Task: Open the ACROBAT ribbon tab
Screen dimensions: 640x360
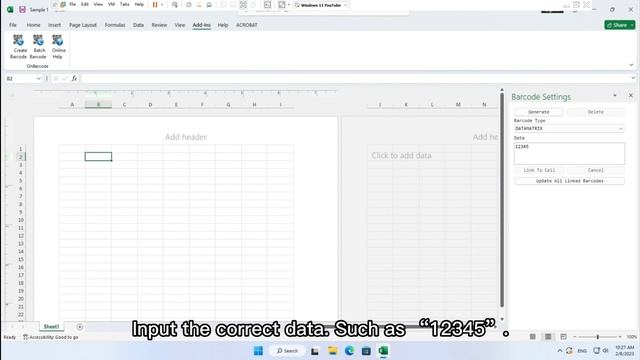Action: tap(247, 25)
